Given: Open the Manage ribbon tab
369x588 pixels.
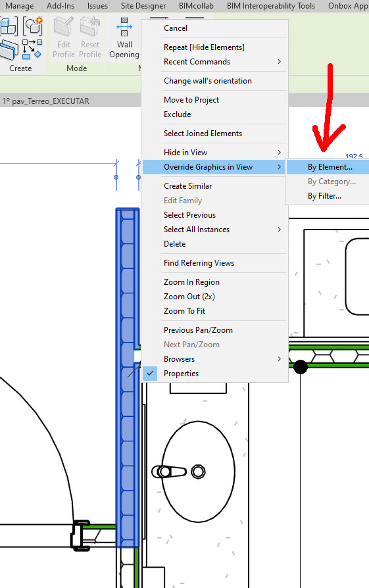Looking at the screenshot, I should tap(19, 6).
